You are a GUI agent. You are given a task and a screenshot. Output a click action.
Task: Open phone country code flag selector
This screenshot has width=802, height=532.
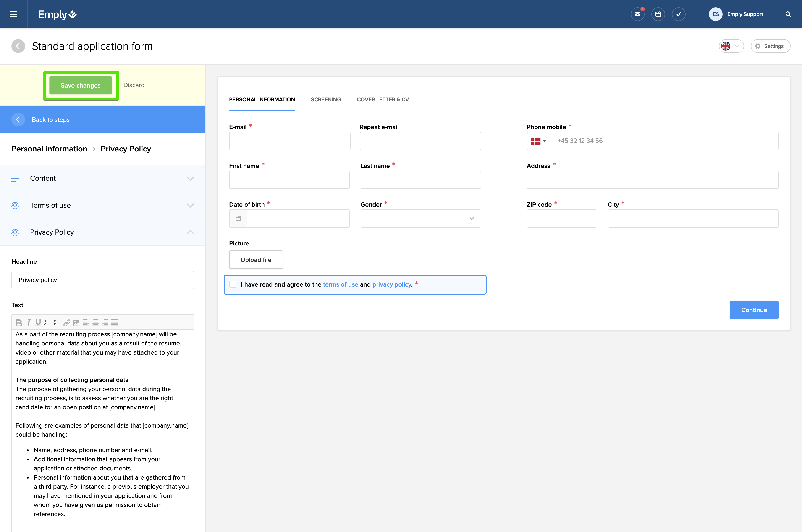point(538,141)
